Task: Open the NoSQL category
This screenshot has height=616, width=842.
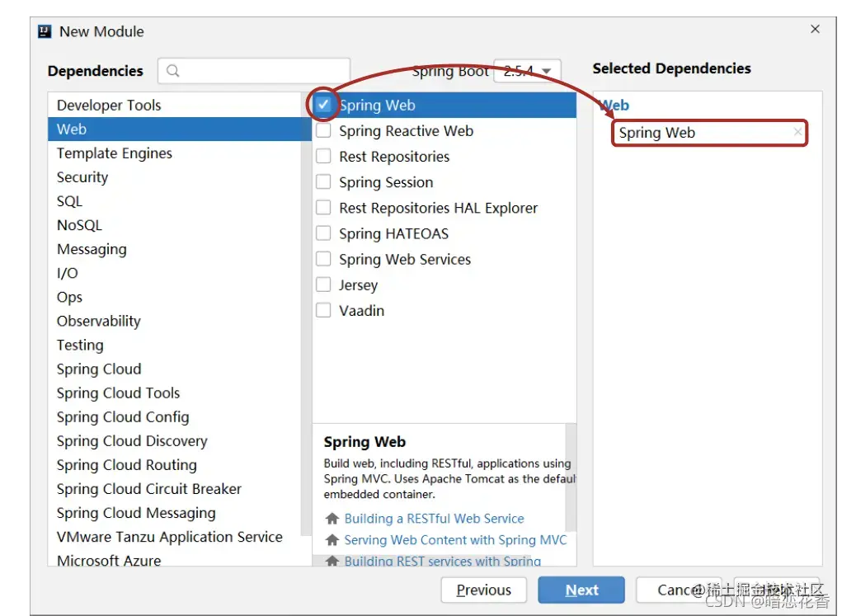Action: tap(175, 225)
